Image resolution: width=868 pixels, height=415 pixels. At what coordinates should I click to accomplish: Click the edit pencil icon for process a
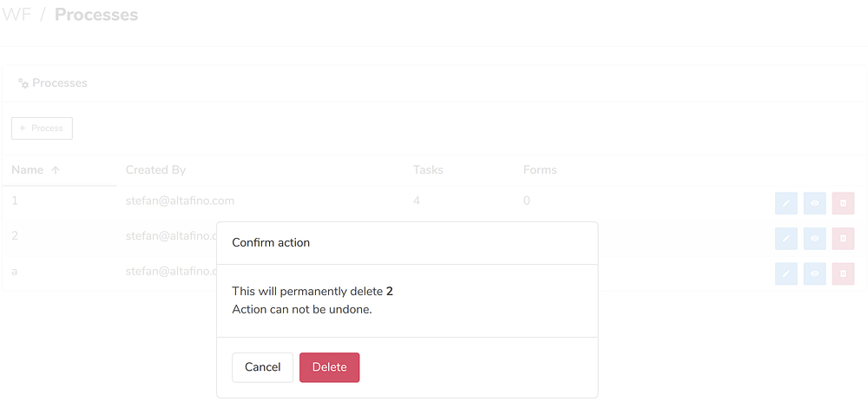[x=786, y=273]
